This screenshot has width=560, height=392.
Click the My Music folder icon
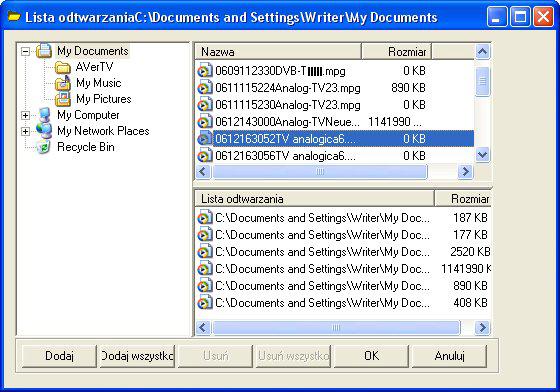[63, 83]
